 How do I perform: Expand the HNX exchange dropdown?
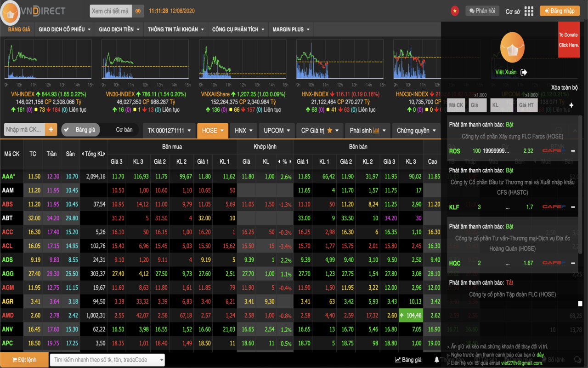coord(243,130)
